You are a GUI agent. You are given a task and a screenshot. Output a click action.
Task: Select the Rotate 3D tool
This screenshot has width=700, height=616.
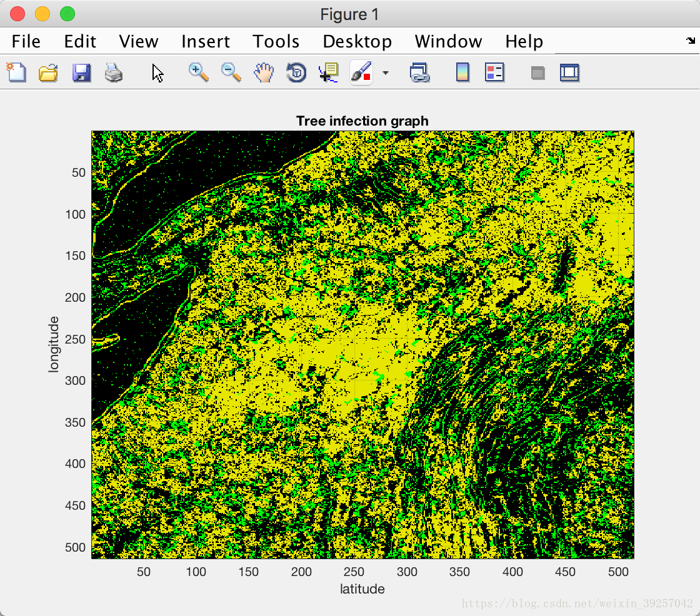tap(296, 72)
